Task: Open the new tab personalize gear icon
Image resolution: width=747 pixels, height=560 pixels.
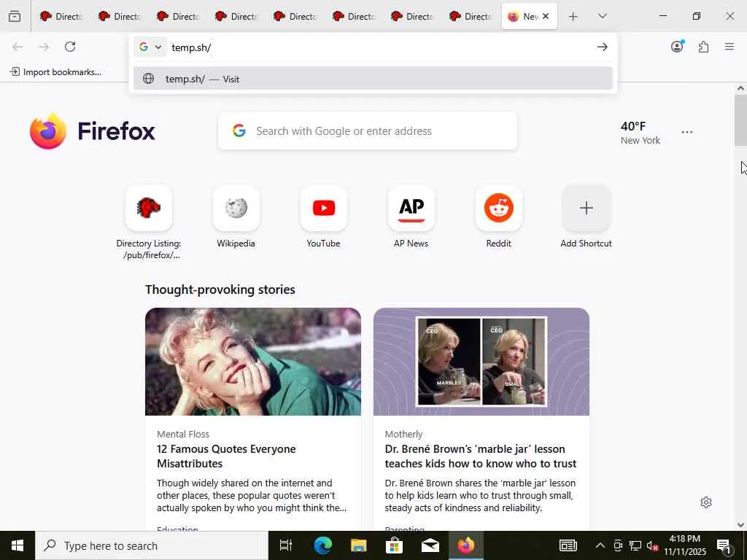Action: click(706, 502)
